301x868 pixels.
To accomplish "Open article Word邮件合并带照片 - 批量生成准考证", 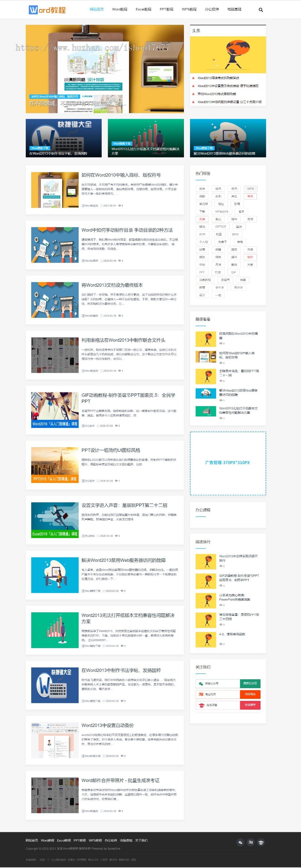I will pyautogui.click(x=120, y=780).
